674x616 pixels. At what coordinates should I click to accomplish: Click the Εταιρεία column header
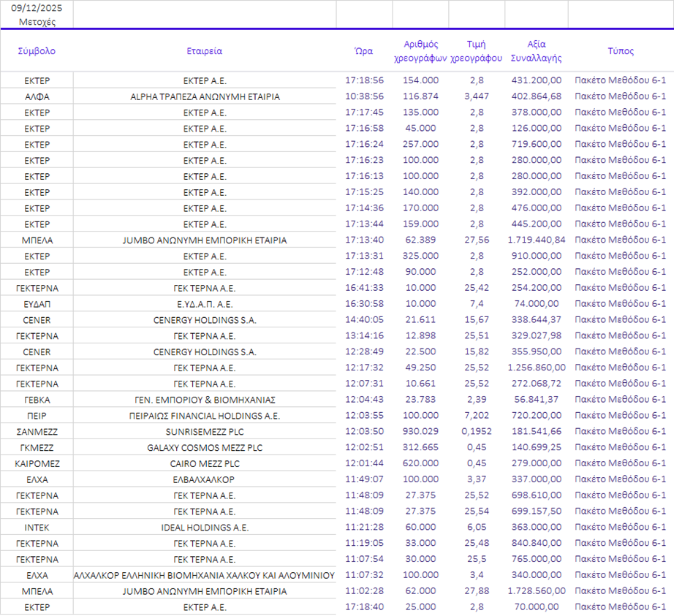click(205, 51)
